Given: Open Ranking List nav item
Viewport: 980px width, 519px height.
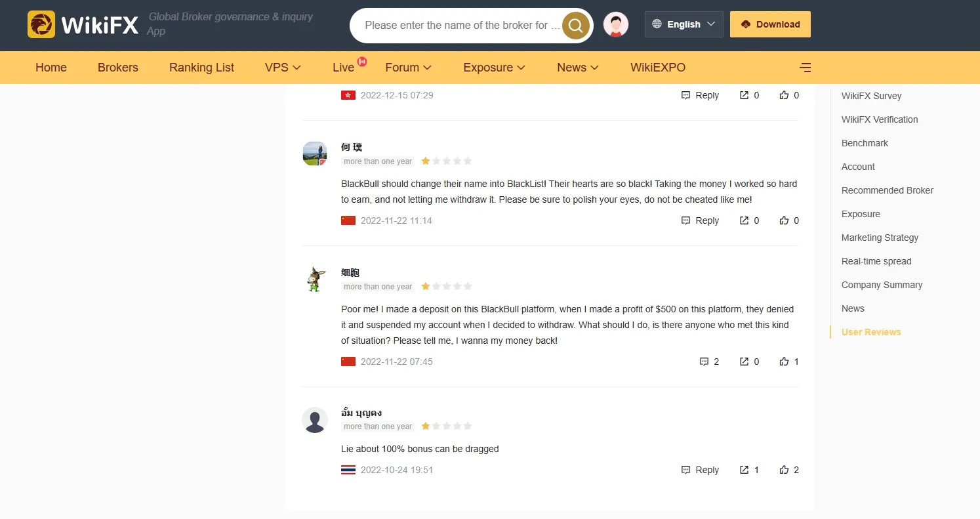Looking at the screenshot, I should pos(201,68).
